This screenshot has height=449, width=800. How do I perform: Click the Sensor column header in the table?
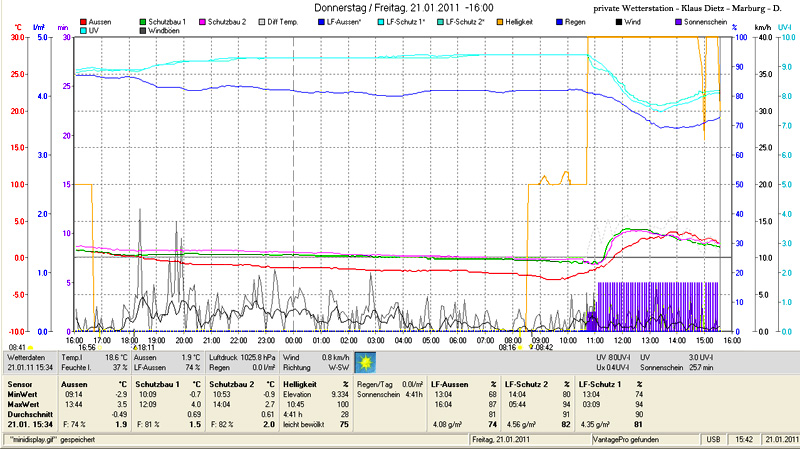point(20,383)
